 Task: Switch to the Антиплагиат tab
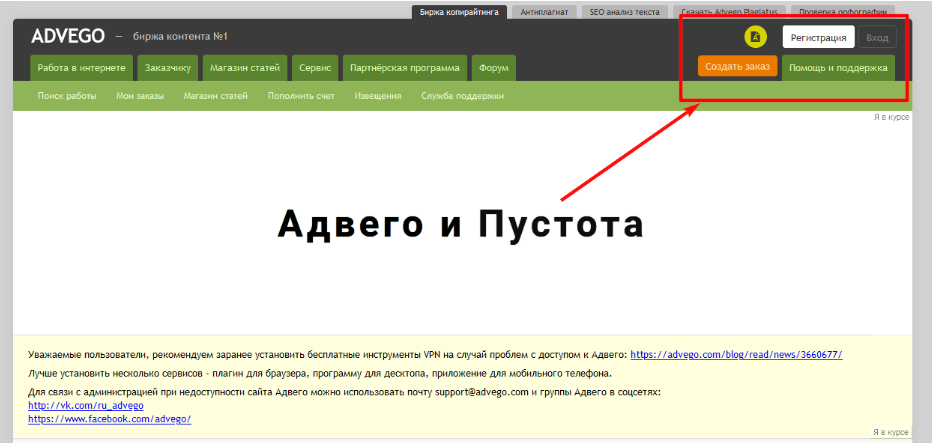tap(544, 12)
